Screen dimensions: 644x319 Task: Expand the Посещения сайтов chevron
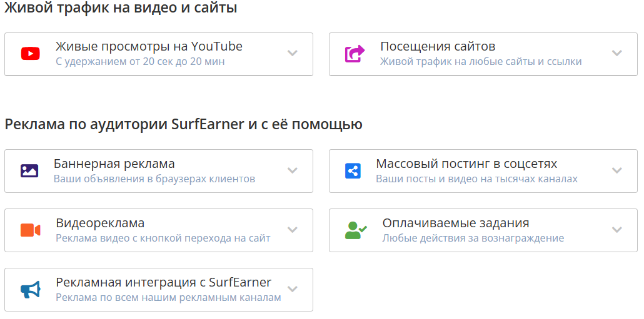point(617,53)
